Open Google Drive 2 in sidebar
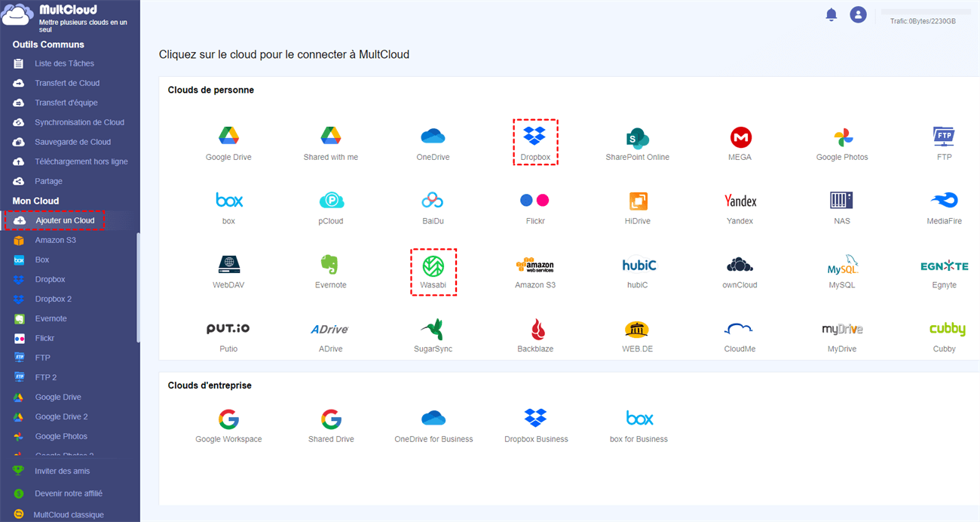 point(61,416)
